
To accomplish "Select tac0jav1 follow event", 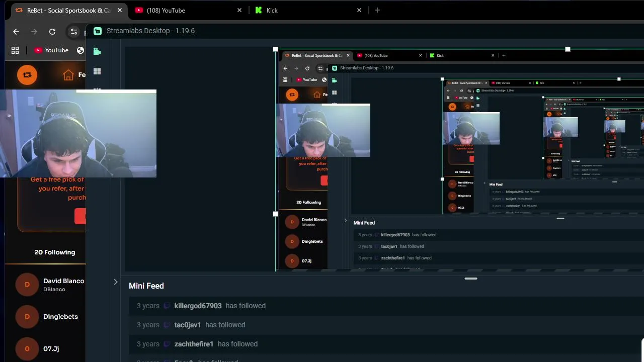I will (x=386, y=325).
